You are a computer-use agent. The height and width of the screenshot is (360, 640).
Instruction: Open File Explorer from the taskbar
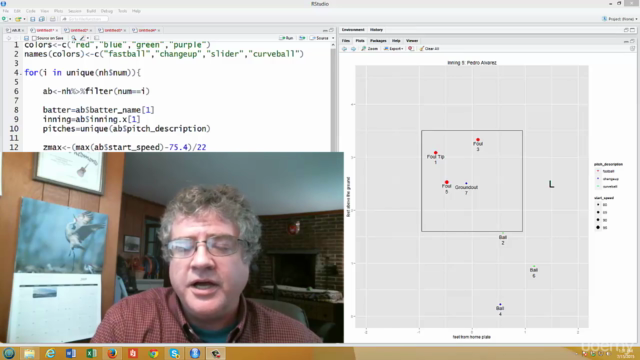[x=29, y=353]
